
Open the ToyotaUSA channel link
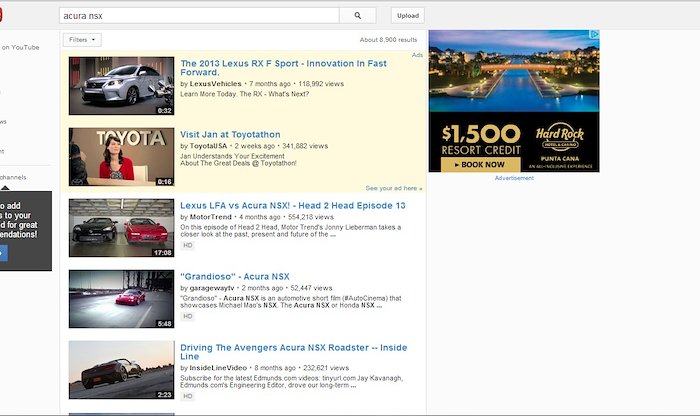(x=208, y=146)
